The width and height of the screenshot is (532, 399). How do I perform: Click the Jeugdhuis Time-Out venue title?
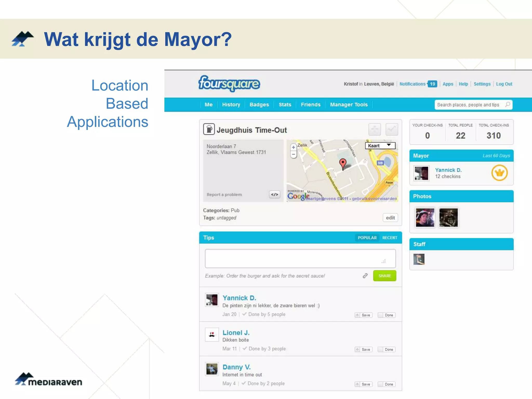252,130
